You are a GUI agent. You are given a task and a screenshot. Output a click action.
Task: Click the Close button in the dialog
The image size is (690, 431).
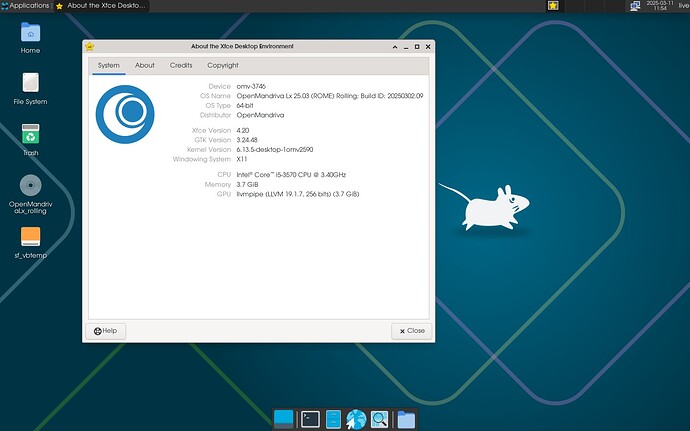pyautogui.click(x=412, y=331)
